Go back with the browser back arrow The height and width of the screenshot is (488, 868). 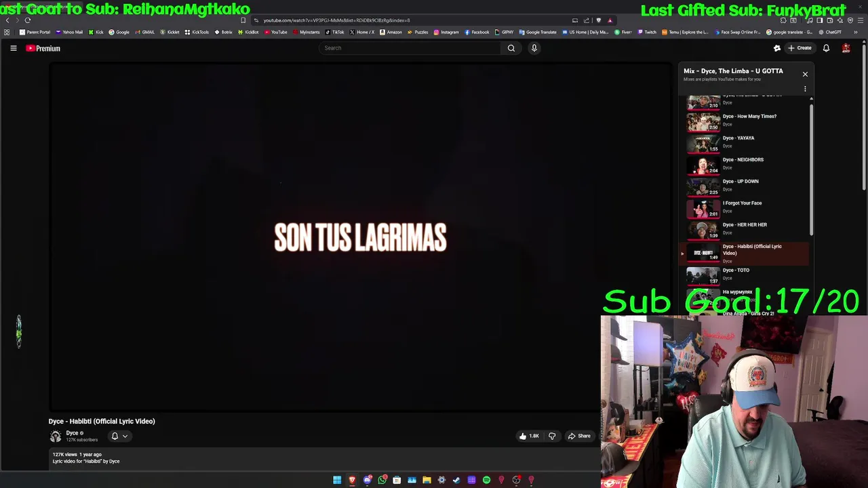pyautogui.click(x=7, y=20)
